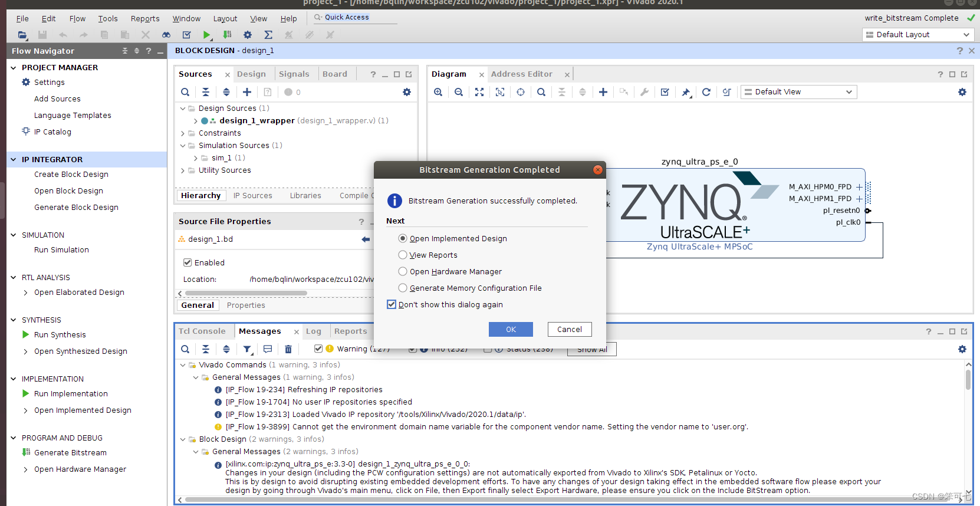The width and height of the screenshot is (980, 506).
Task: Expand the Open Synthesized Design item
Action: pyautogui.click(x=25, y=351)
